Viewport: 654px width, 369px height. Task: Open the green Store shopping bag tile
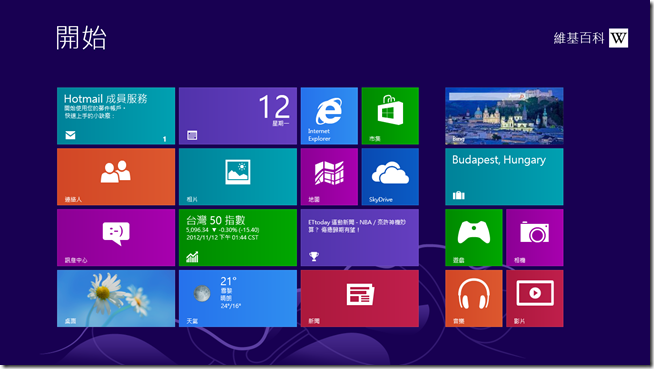click(390, 116)
